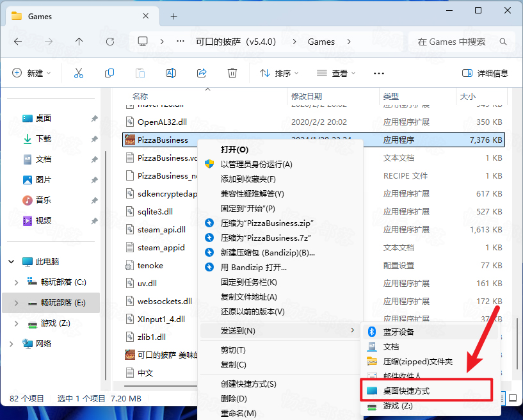Go up one folder level
The image size is (523, 420).
tap(79, 42)
